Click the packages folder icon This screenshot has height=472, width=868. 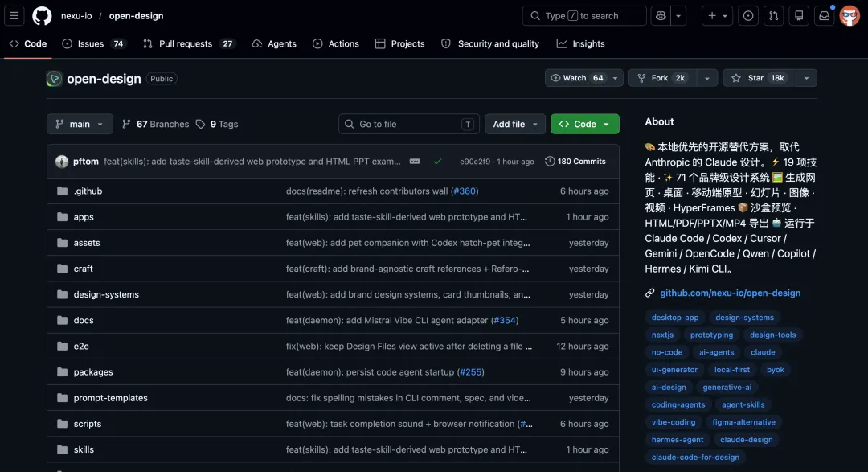[62, 371]
